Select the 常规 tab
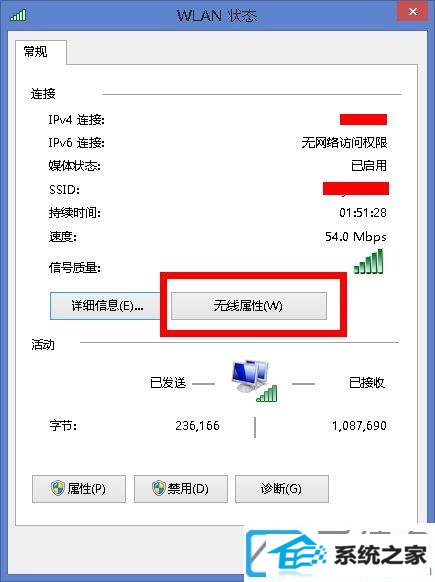Image resolution: width=435 pixels, height=582 pixels. pos(36,52)
